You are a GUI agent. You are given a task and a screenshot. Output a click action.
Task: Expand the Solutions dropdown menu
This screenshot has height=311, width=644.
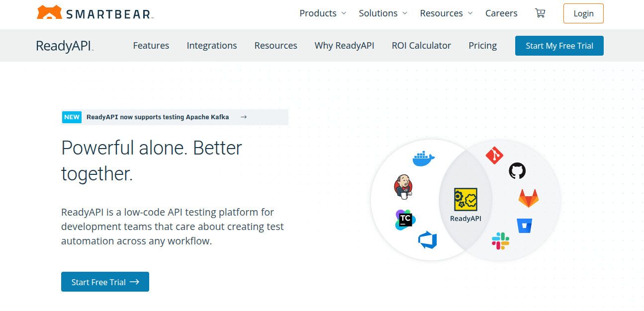coord(383,13)
